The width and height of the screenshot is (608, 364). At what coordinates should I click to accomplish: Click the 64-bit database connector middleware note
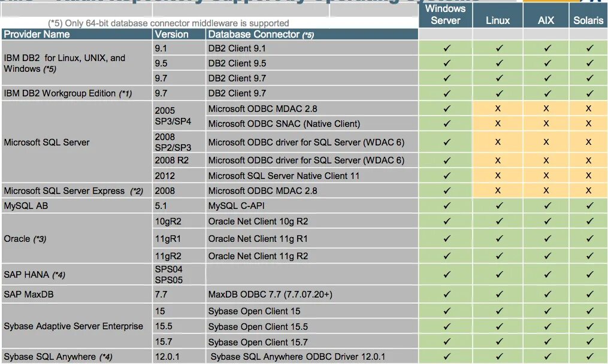coord(168,23)
